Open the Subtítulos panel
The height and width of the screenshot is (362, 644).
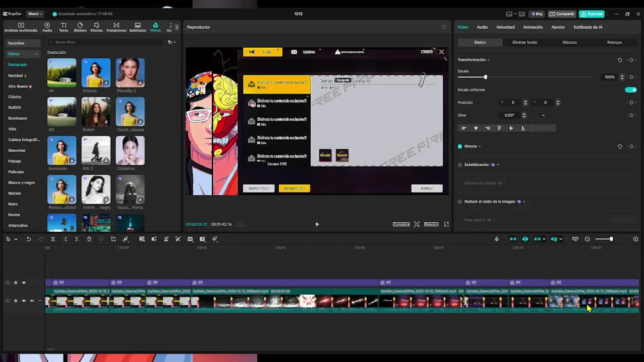pyautogui.click(x=137, y=27)
